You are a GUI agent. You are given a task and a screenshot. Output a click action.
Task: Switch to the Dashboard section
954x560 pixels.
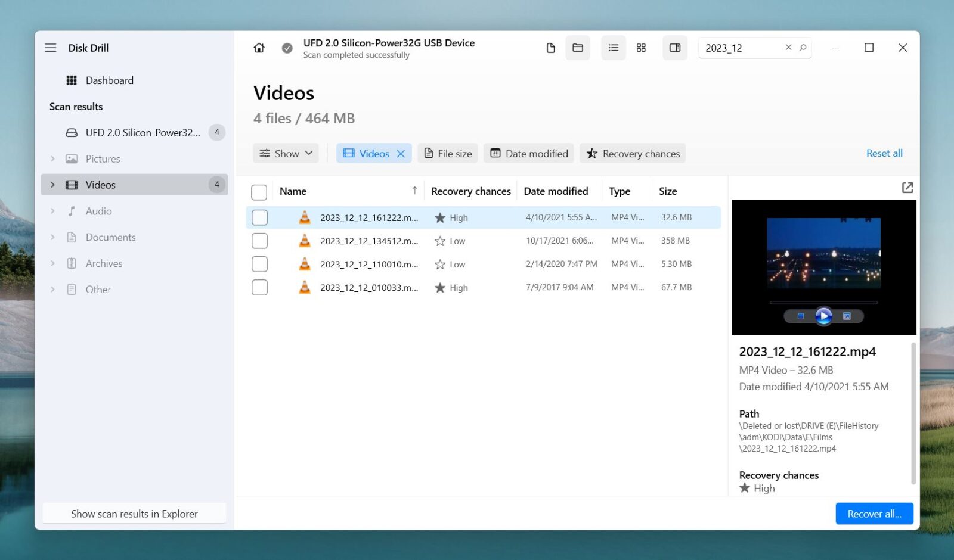110,80
